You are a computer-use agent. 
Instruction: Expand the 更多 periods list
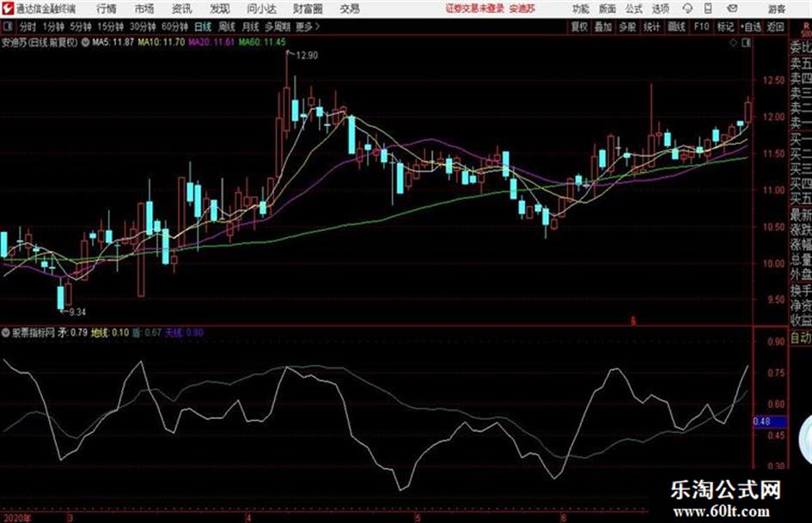click(308, 27)
